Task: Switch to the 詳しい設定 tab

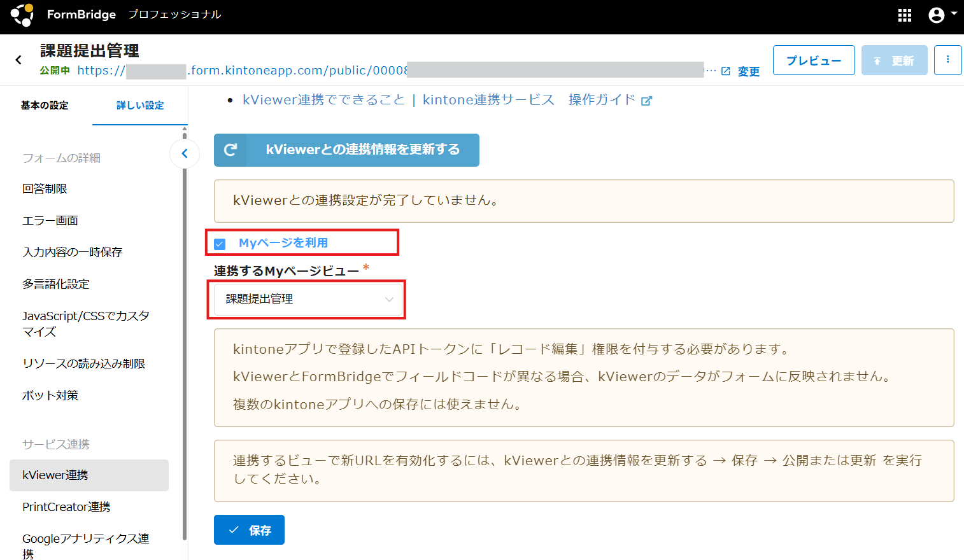Action: click(x=140, y=106)
